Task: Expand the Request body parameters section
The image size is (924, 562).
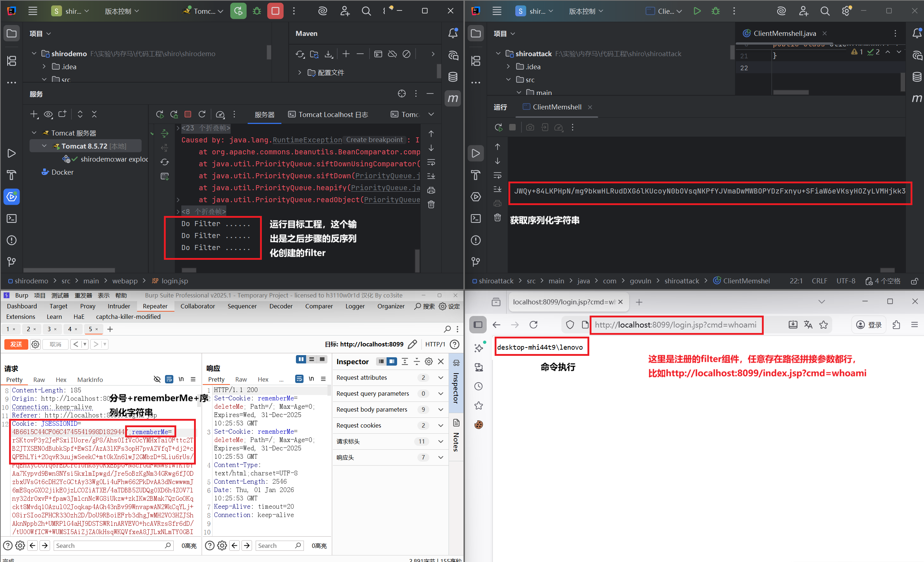Action: pos(441,409)
